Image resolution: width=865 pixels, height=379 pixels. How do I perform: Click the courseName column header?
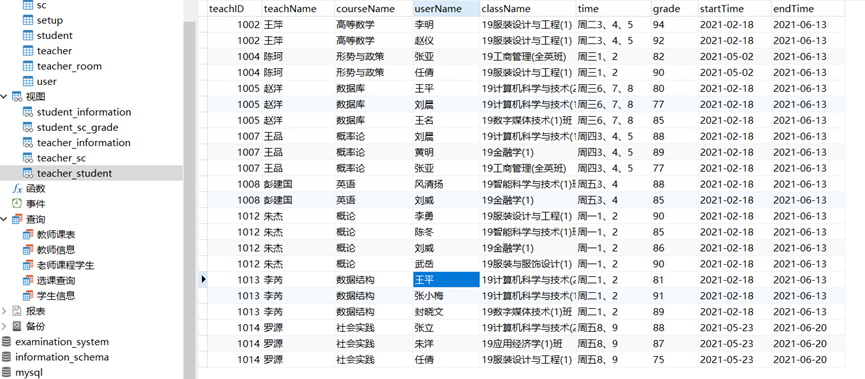pyautogui.click(x=373, y=9)
